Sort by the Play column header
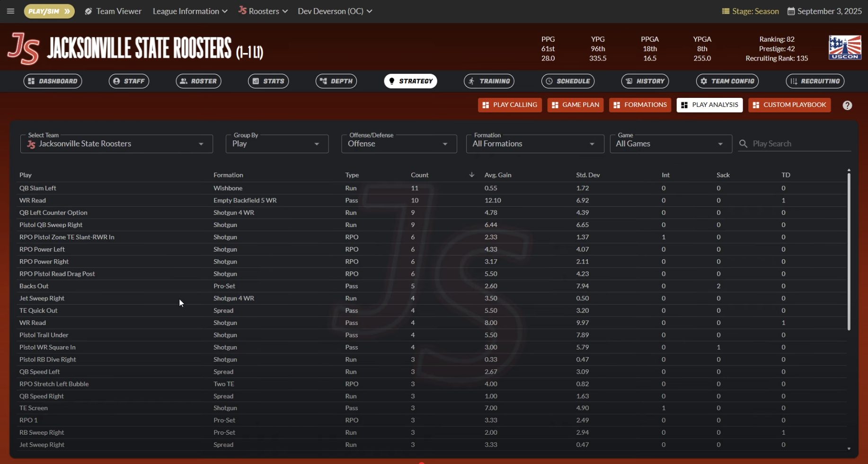Screen dimensions: 868x464 pos(26,175)
